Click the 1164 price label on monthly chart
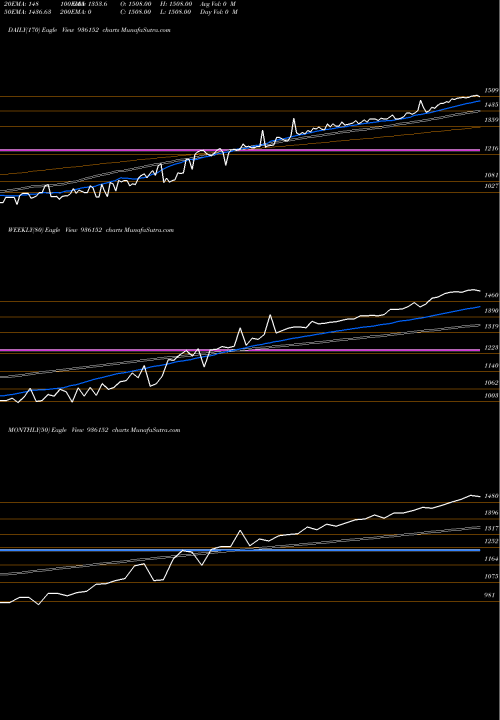Image resolution: width=500 pixels, height=720 pixels. pos(491,559)
